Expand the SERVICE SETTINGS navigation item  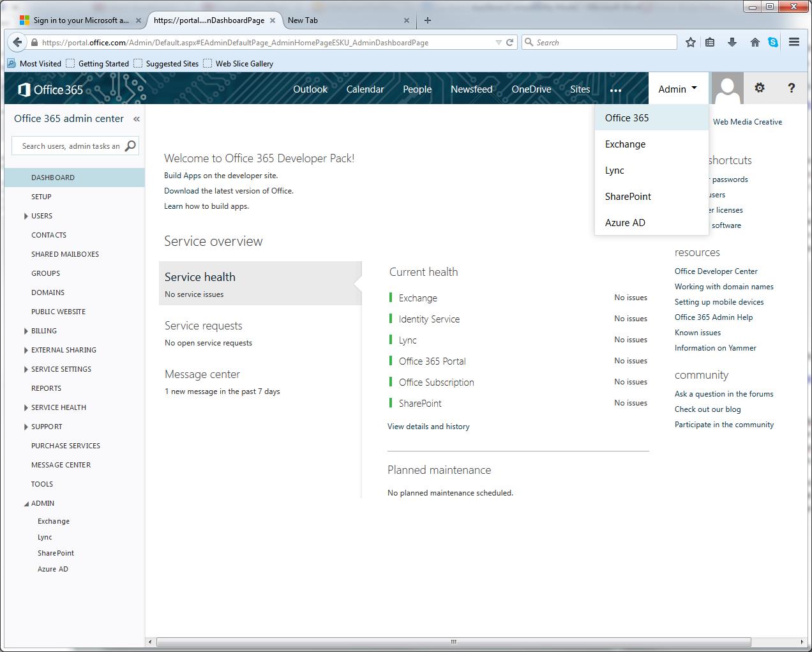[x=26, y=369]
